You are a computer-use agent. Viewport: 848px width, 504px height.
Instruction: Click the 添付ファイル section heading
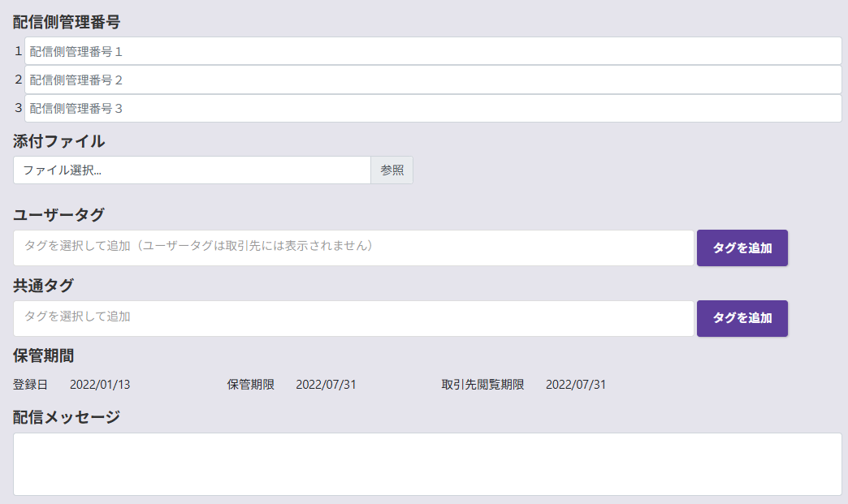[58, 141]
